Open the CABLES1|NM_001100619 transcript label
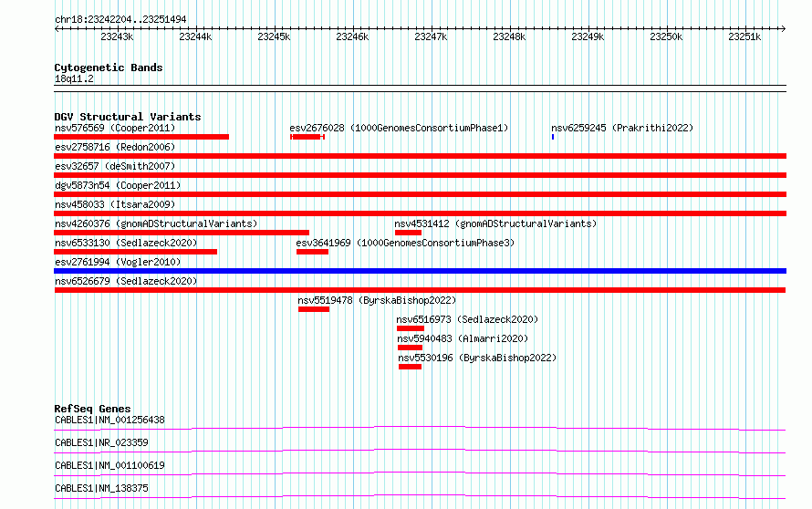The image size is (812, 509). (109, 465)
